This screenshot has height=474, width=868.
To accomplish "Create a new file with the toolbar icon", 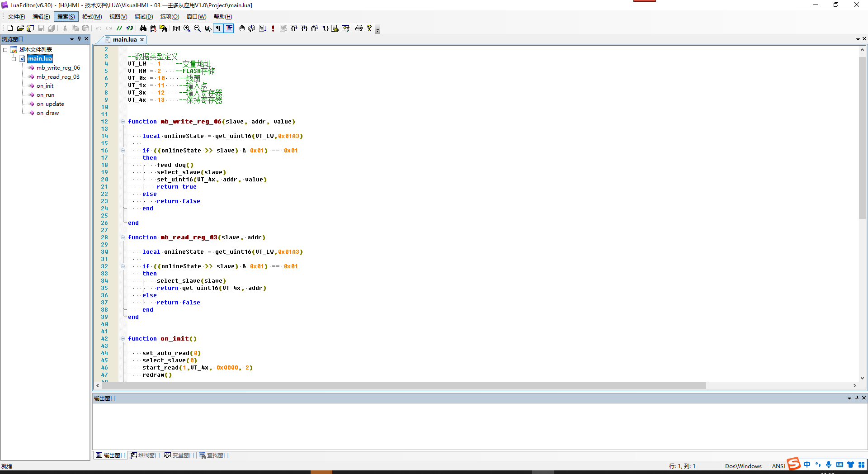I will coord(10,28).
